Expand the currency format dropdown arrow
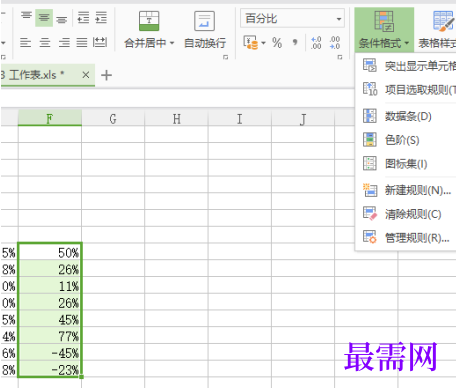 pyautogui.click(x=263, y=43)
